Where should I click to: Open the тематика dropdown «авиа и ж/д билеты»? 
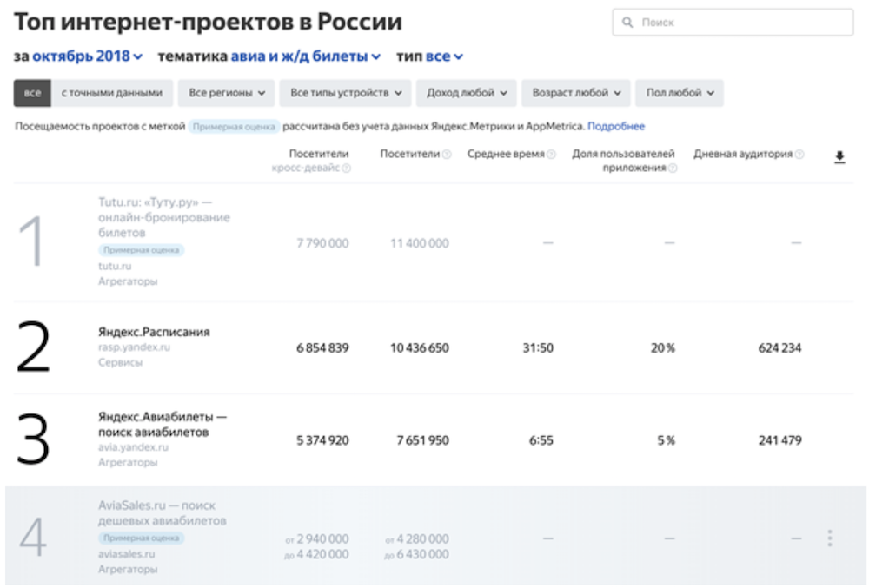coord(305,56)
